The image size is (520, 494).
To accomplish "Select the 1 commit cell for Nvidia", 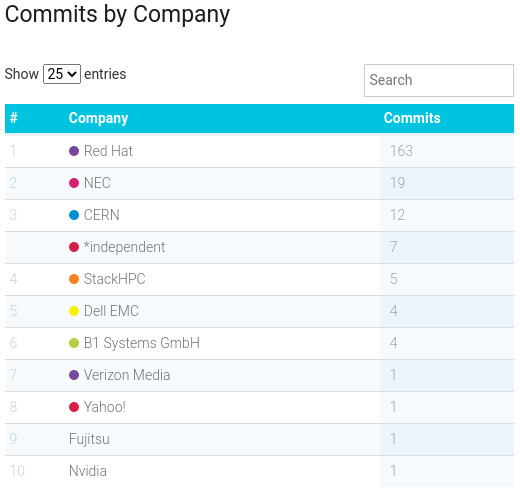I will (x=447, y=471).
